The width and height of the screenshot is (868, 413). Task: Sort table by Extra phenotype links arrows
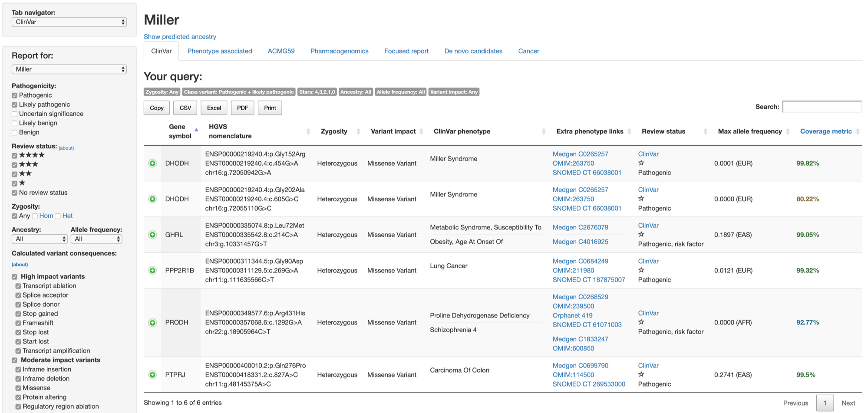coord(629,131)
